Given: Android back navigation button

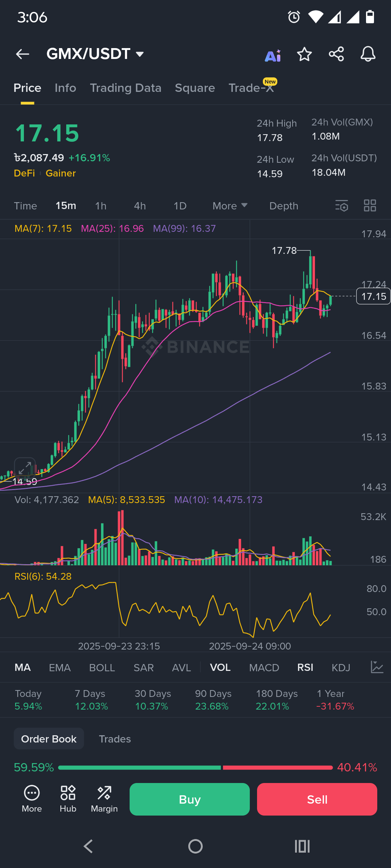Looking at the screenshot, I should pos(88,846).
